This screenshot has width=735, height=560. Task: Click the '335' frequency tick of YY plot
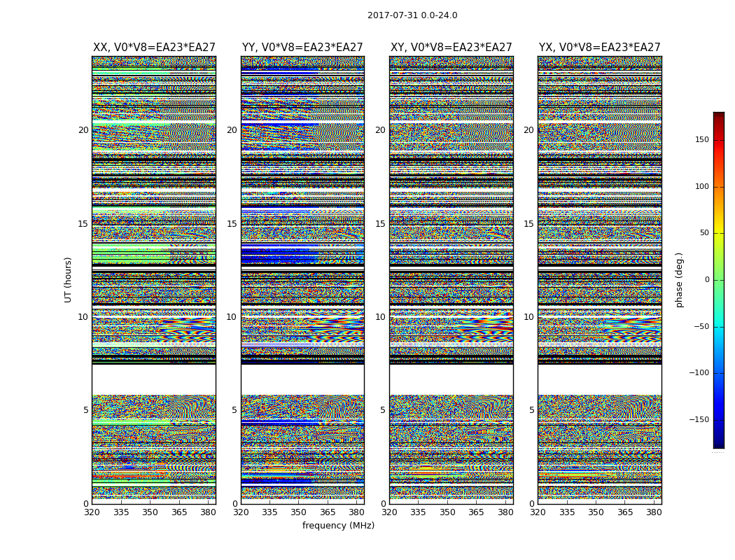(x=269, y=512)
